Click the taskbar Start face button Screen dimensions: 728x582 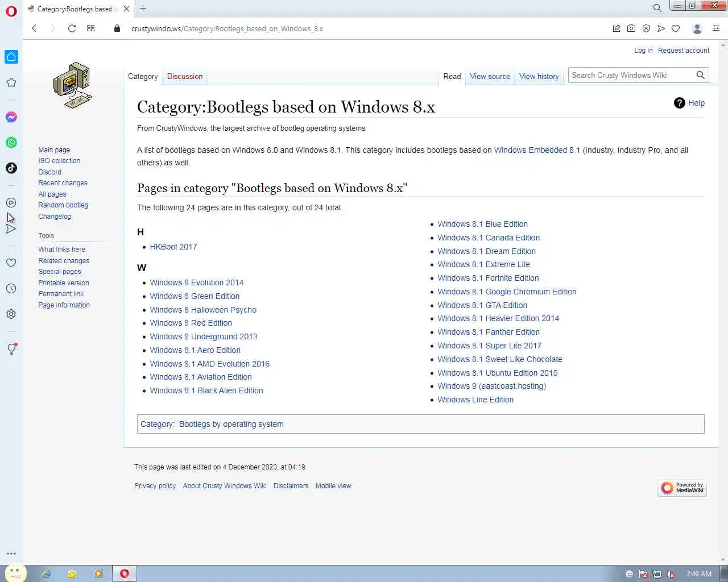coord(15,572)
